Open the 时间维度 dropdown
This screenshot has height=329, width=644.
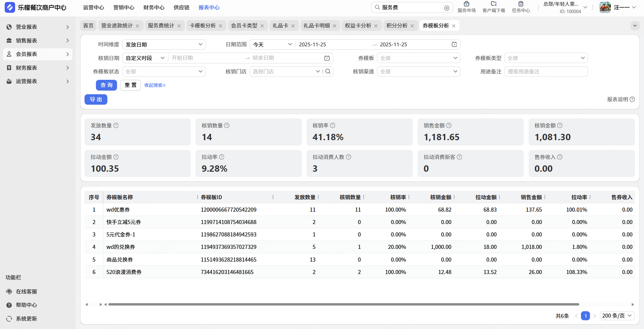coord(164,45)
